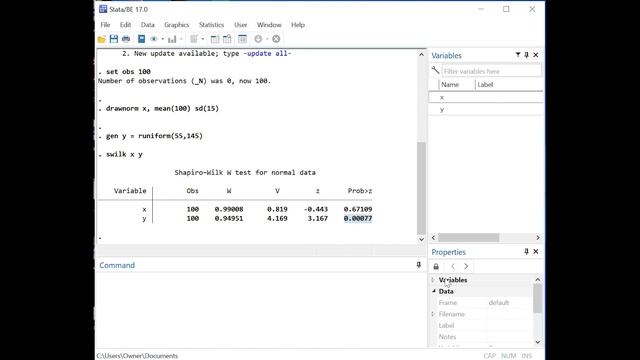Click the Notes property row
Screen dimensions: 640x360
click(482, 337)
